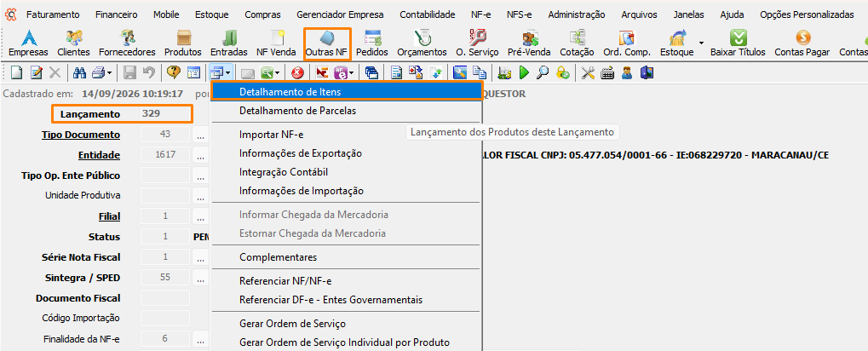Click the keyboard icon in toolbar
The height and width of the screenshot is (351, 868).
pyautogui.click(x=607, y=72)
